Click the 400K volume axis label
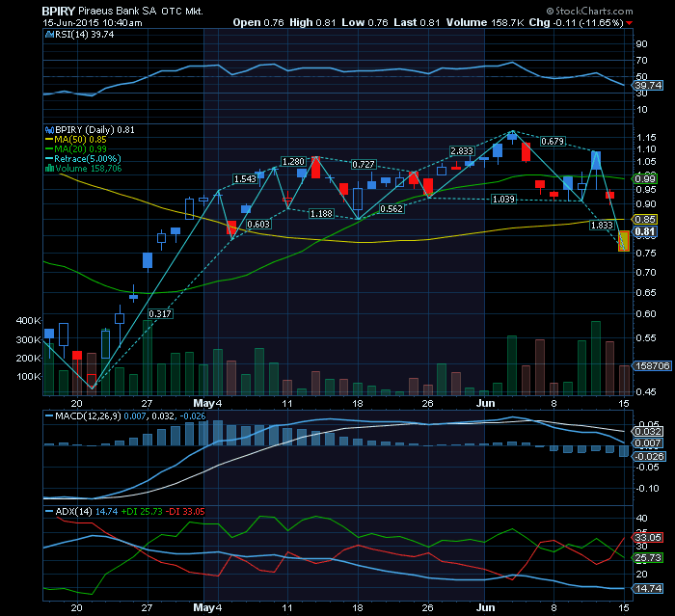Viewport: 675px width, 616px height. tap(28, 320)
